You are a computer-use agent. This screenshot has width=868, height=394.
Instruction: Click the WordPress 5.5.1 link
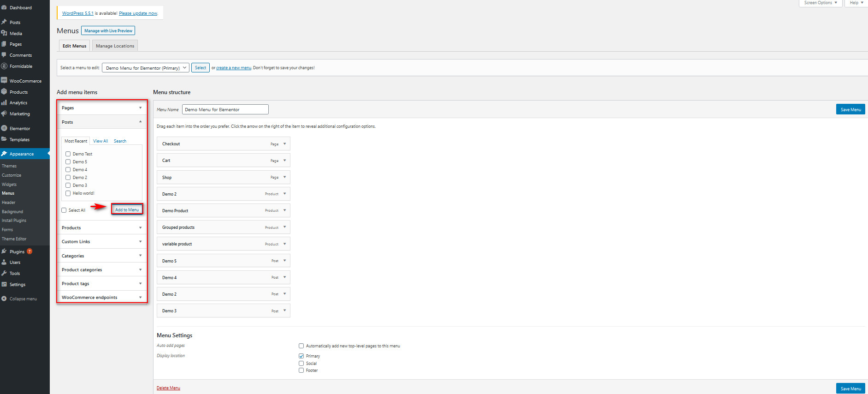tap(78, 13)
